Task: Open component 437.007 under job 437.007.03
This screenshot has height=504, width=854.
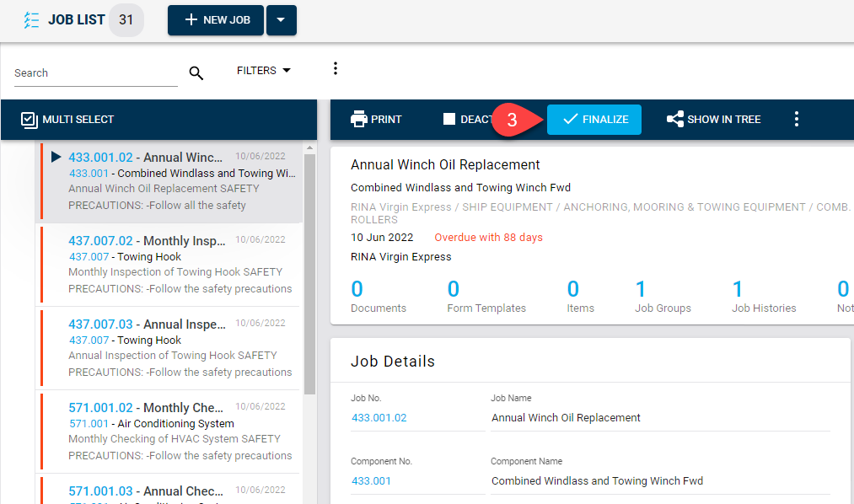Action: (89, 340)
